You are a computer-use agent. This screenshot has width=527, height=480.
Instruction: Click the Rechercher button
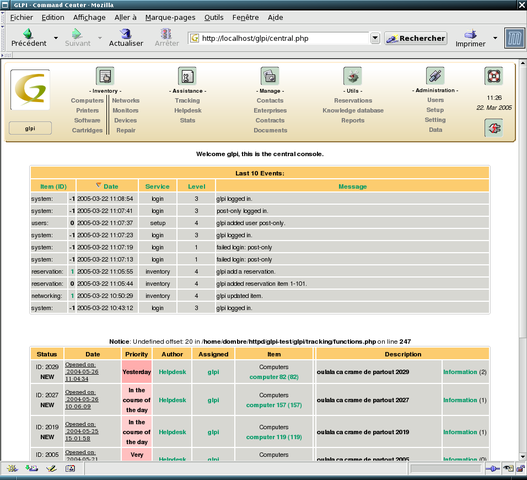tap(416, 38)
